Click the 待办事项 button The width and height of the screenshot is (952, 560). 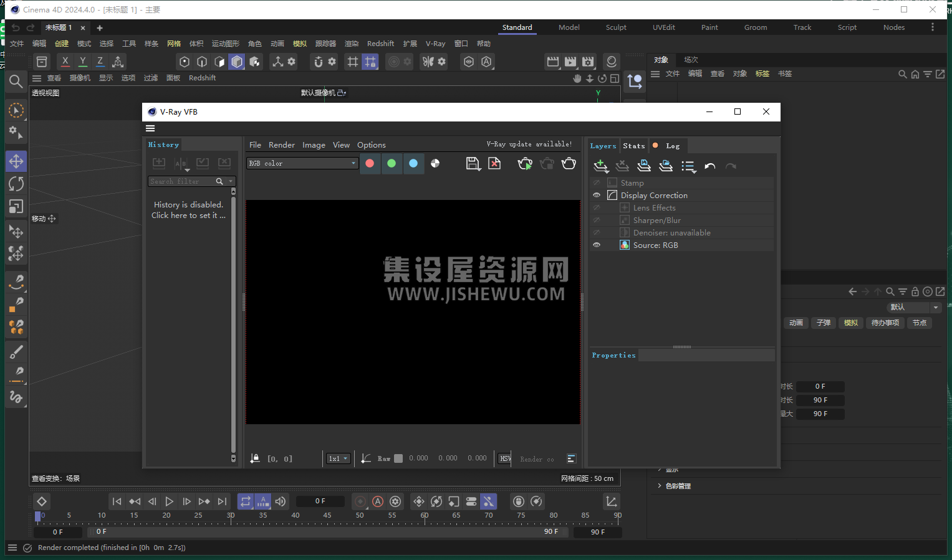(x=885, y=323)
